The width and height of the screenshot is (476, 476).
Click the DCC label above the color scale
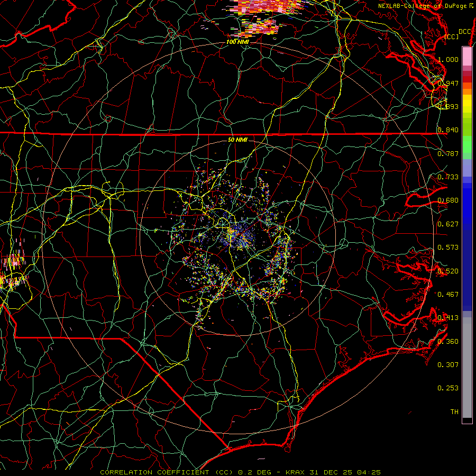tap(464, 32)
